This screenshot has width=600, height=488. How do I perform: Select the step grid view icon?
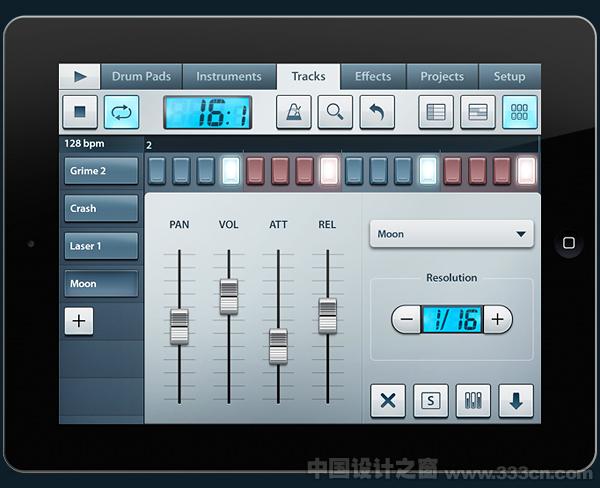coord(520,112)
